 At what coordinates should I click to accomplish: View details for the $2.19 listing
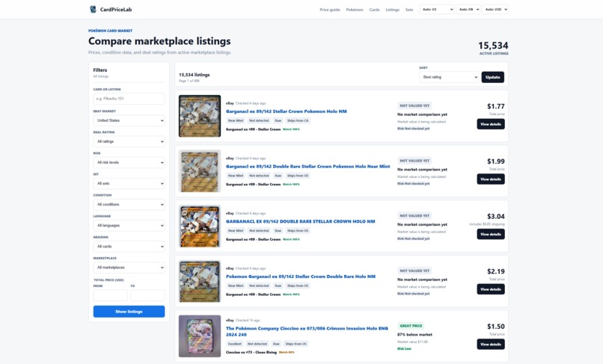click(491, 289)
